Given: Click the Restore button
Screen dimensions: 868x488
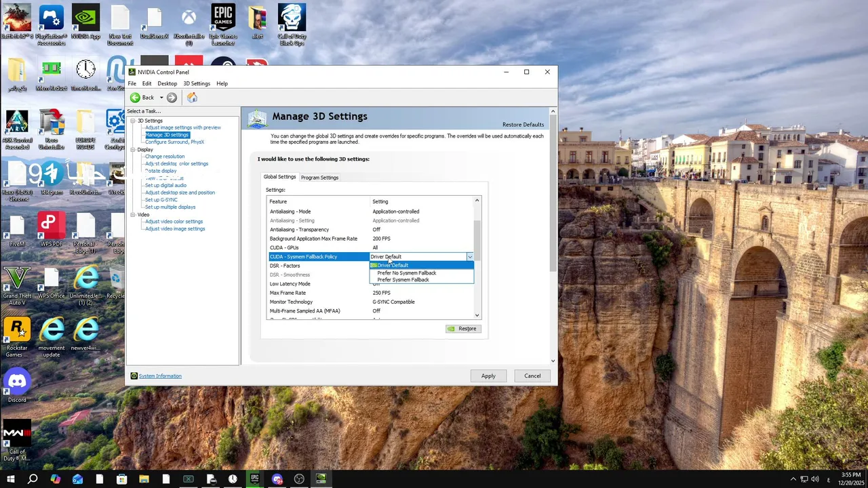Looking at the screenshot, I should [x=462, y=329].
